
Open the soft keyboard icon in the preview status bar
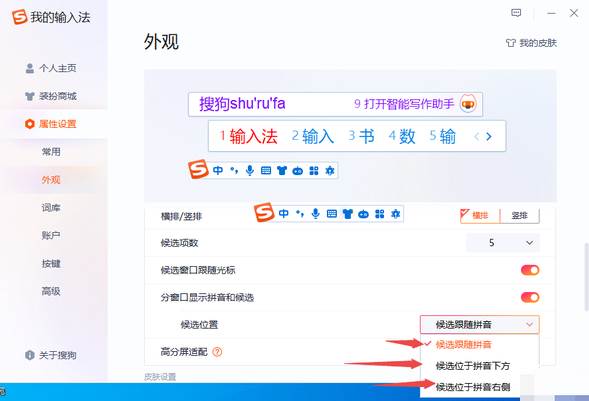[266, 171]
